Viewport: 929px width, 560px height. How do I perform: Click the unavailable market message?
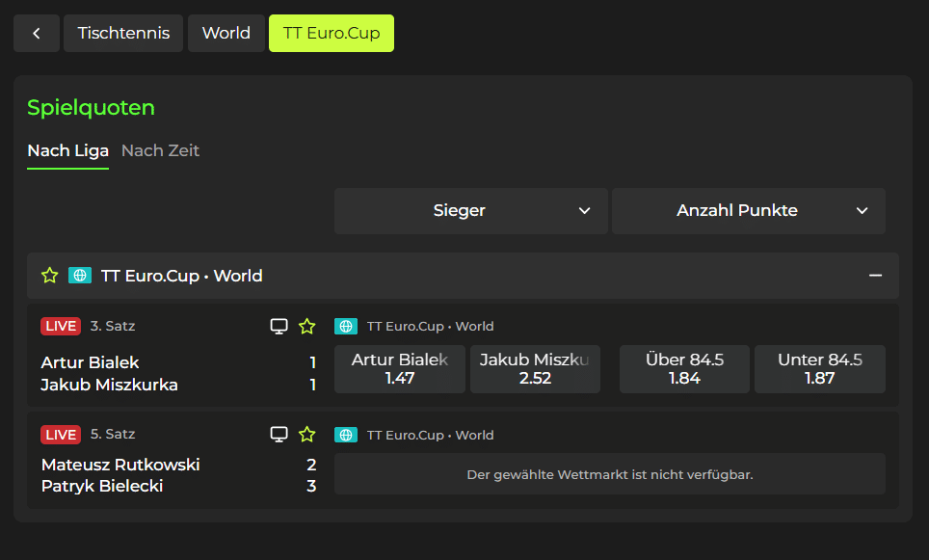[x=610, y=474]
